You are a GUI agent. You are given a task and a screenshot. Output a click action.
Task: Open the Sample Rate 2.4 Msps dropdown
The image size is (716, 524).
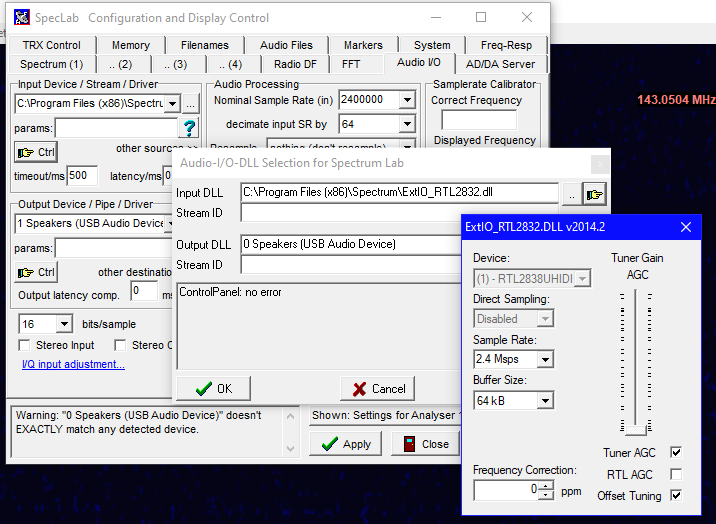click(545, 359)
